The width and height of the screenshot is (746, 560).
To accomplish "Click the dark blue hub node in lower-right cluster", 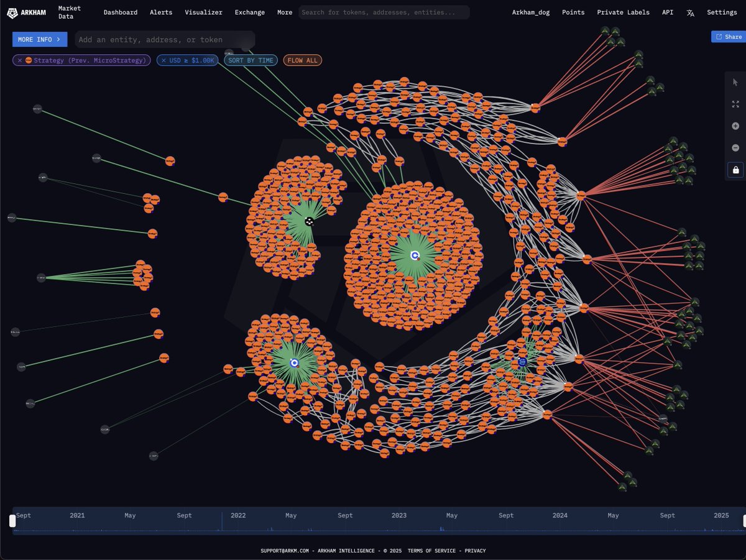I will [522, 361].
